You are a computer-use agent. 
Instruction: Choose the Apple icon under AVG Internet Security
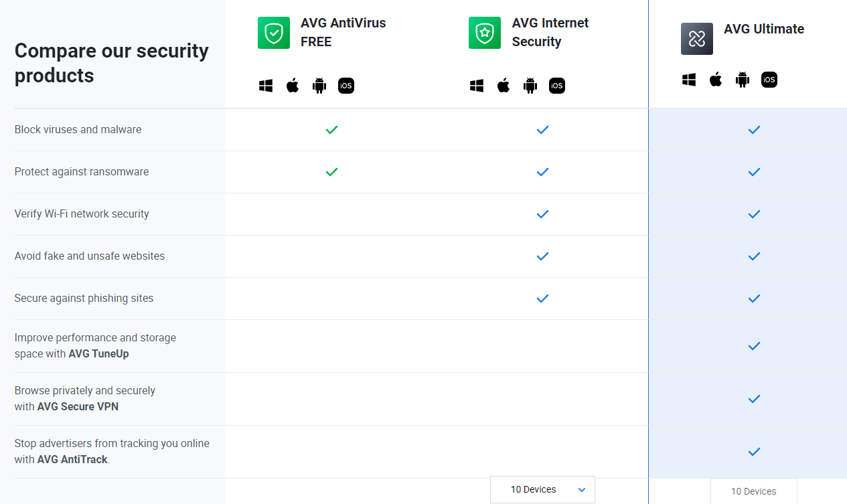[504, 86]
